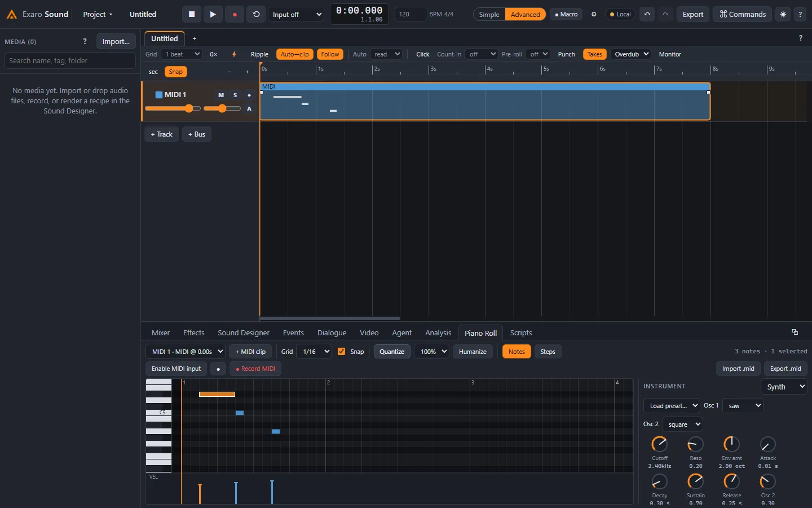Add a new track with + Track
Screen dimensions: 812x508
[162, 134]
